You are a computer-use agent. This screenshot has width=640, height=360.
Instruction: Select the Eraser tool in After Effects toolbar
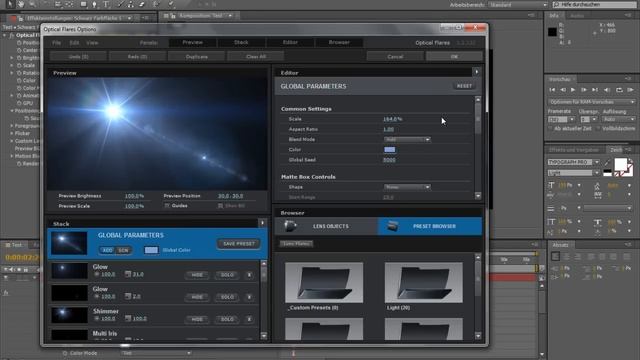click(142, 4)
